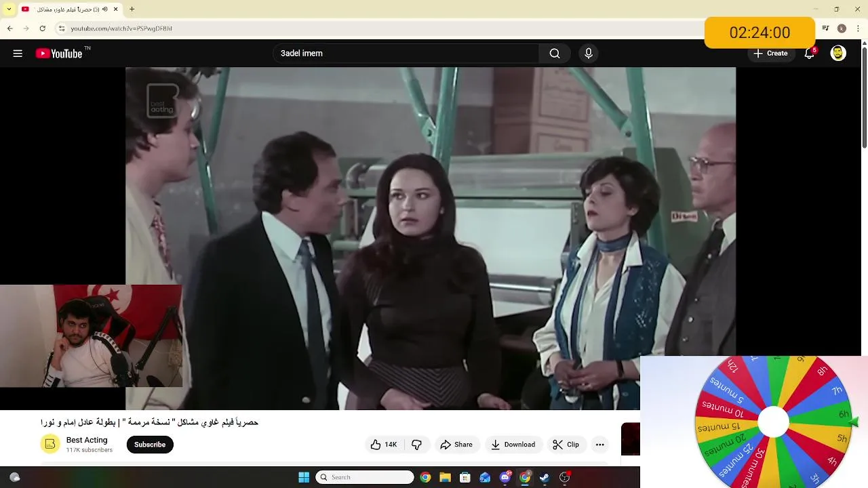Screen dimensions: 868x488
Task: Open Best Acting channel name link
Action: [87, 440]
